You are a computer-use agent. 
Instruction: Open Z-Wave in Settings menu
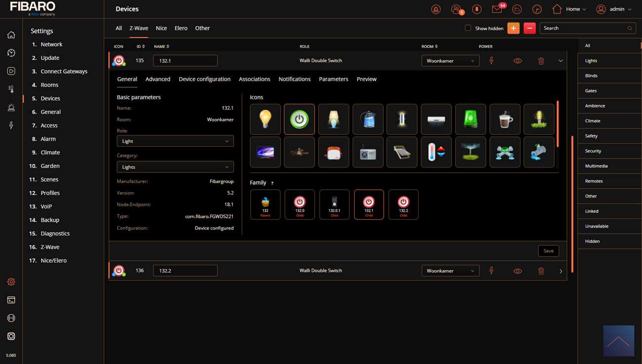50,247
